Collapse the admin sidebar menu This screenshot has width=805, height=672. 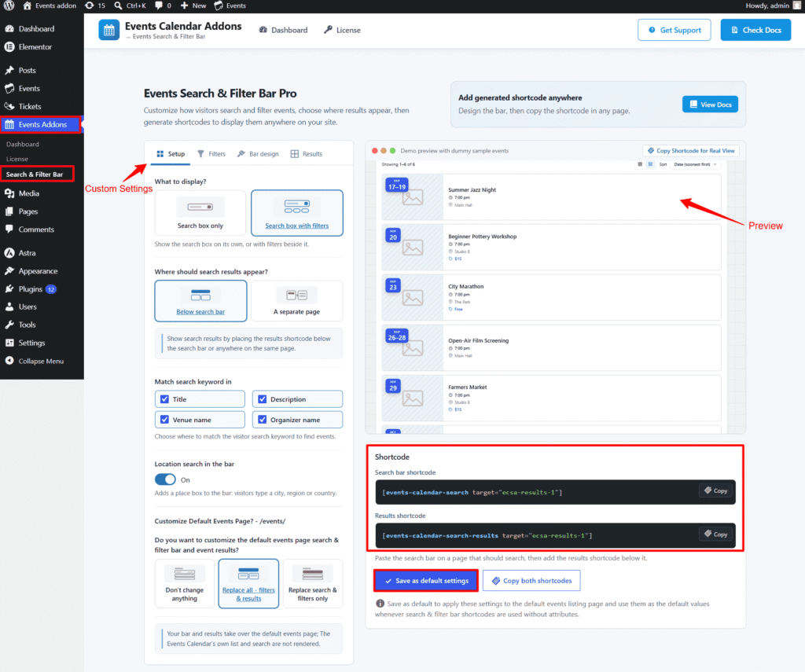tap(41, 361)
